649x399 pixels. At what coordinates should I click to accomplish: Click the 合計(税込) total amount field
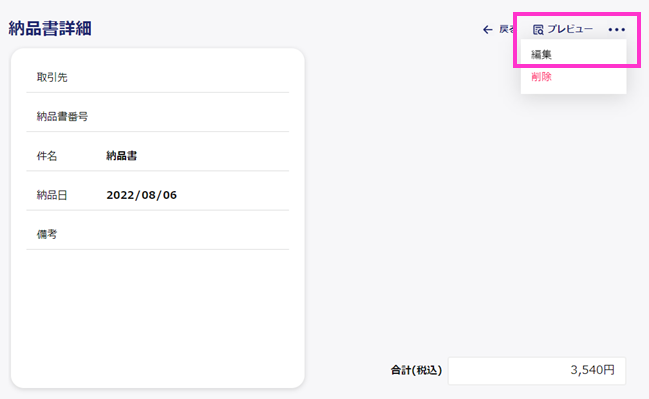(x=537, y=370)
